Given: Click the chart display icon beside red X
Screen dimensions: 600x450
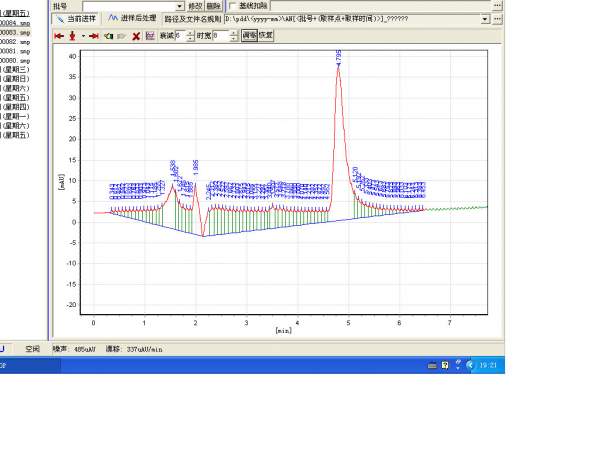Looking at the screenshot, I should pos(150,35).
